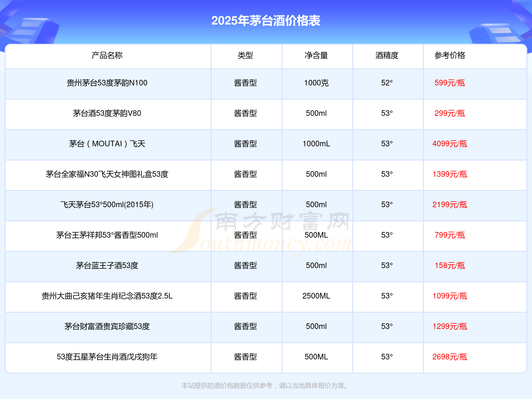Select the price 1399元/瓶
This screenshot has height=399, width=532.
click(x=450, y=174)
